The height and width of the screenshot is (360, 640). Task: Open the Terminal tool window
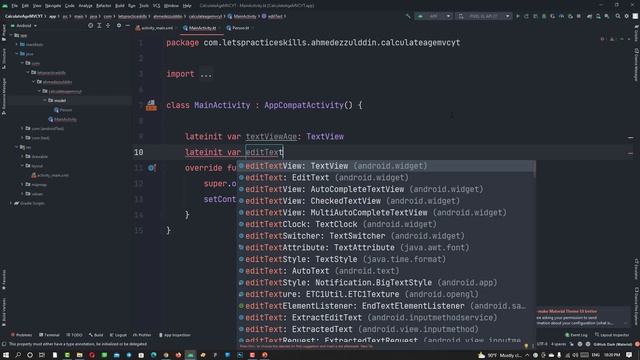click(x=49, y=335)
